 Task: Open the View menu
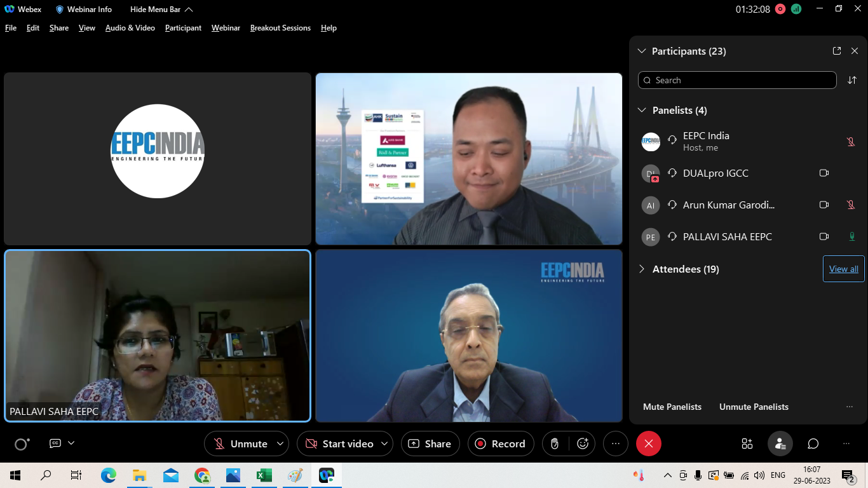pyautogui.click(x=87, y=28)
